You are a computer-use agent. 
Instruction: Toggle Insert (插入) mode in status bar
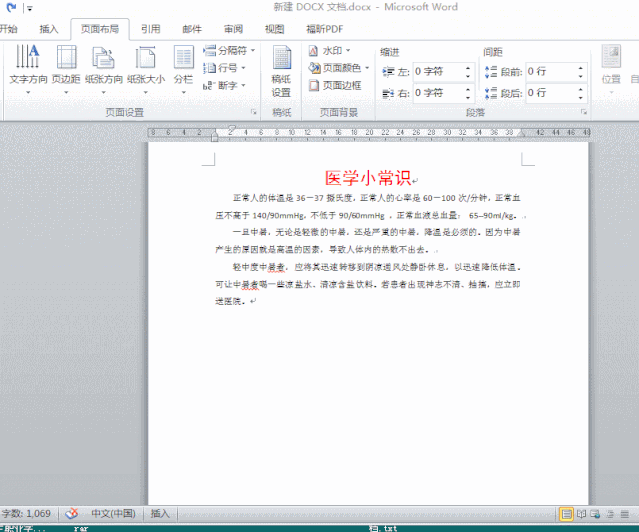click(160, 513)
